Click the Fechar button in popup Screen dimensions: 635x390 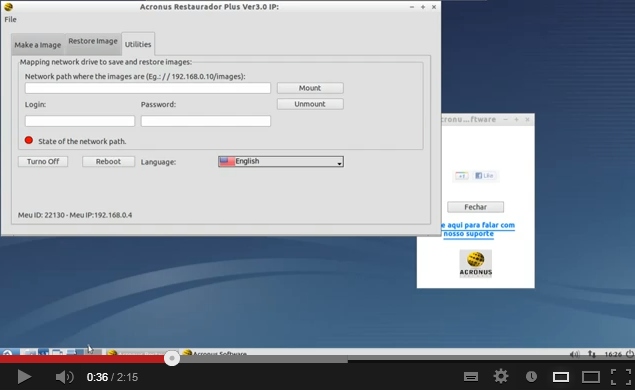click(475, 207)
